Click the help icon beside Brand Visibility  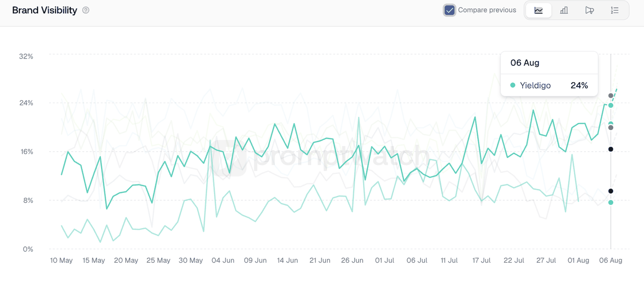point(86,10)
